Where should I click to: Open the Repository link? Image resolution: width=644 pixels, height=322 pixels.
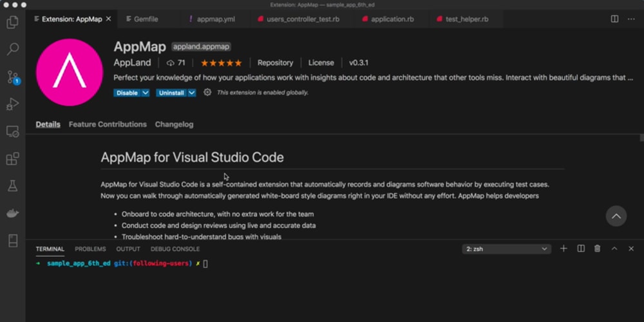point(275,63)
